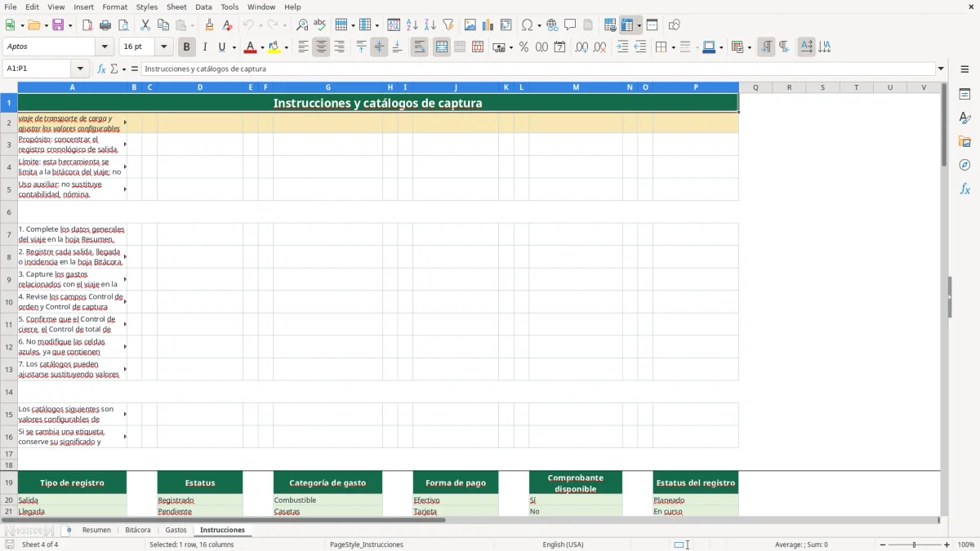Toggle Align Left
980x551 pixels.
(303, 47)
